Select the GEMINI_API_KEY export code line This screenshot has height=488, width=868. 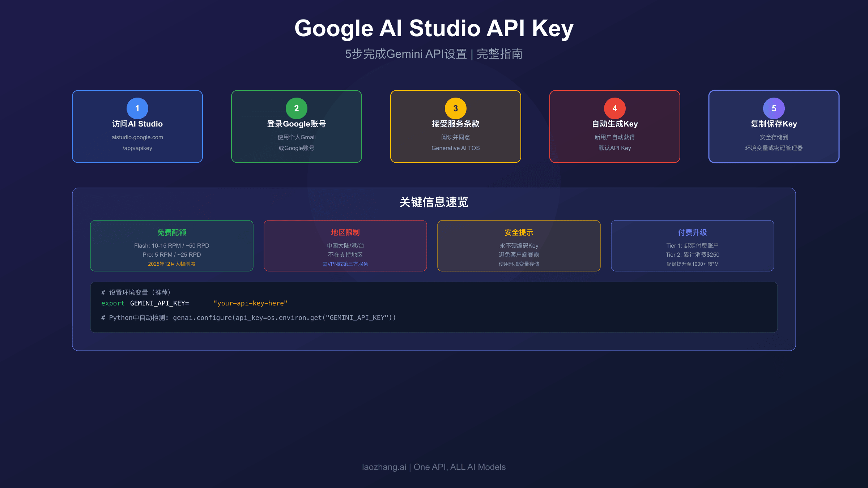click(x=194, y=303)
